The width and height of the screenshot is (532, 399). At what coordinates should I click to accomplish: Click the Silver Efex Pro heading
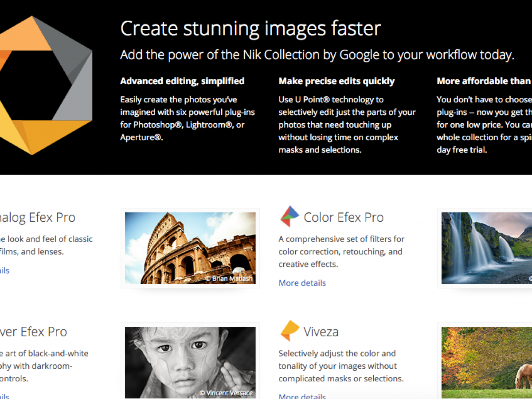(34, 332)
